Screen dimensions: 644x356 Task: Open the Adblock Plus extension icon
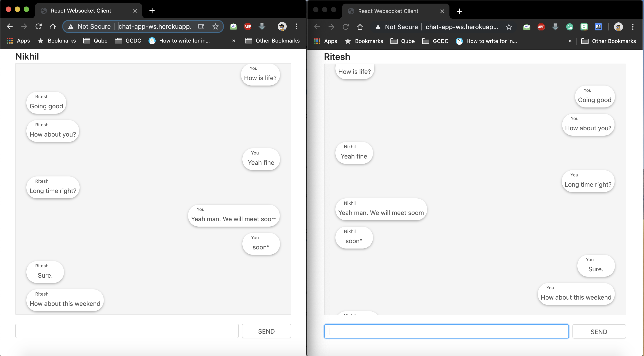248,26
